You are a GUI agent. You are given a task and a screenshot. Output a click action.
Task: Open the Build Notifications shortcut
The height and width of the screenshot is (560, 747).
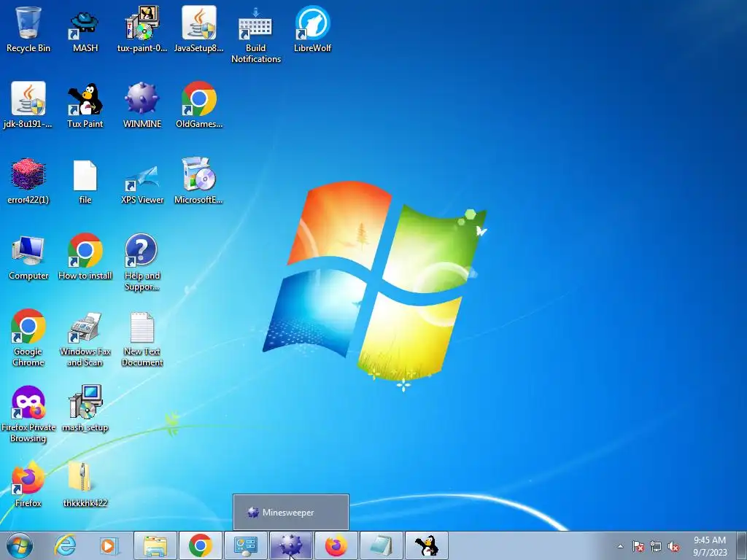[x=256, y=34]
